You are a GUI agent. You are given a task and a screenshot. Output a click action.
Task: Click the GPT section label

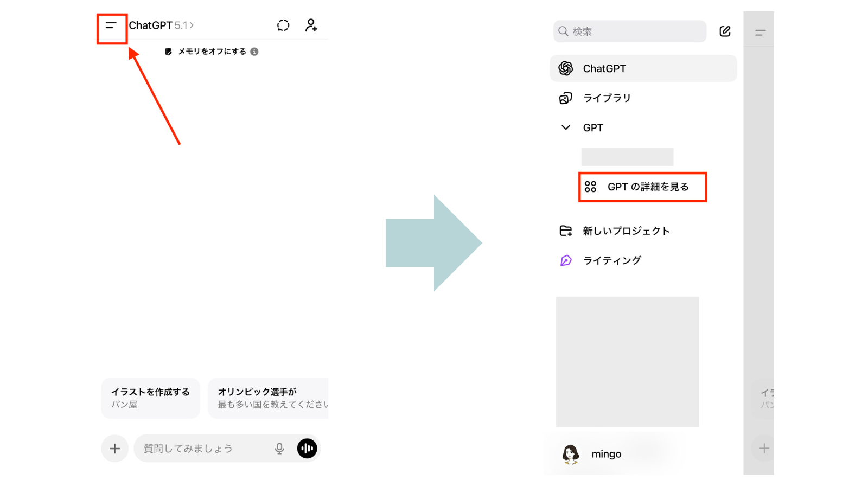(x=593, y=127)
